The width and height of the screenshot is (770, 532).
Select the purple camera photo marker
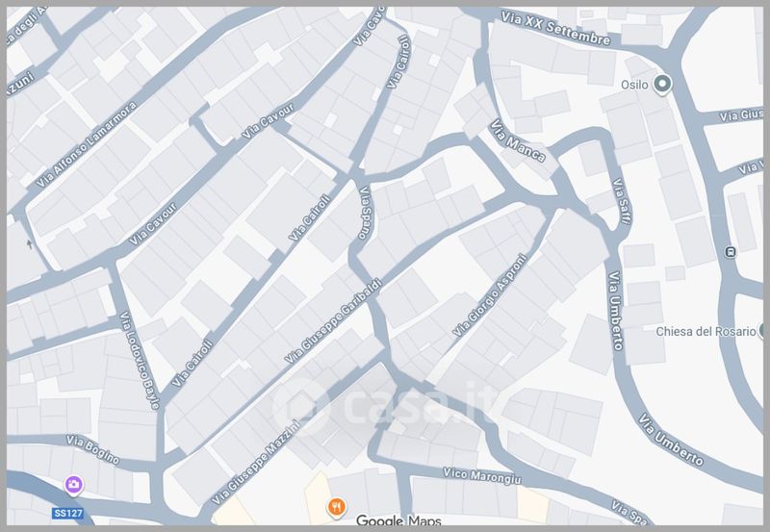pyautogui.click(x=74, y=485)
